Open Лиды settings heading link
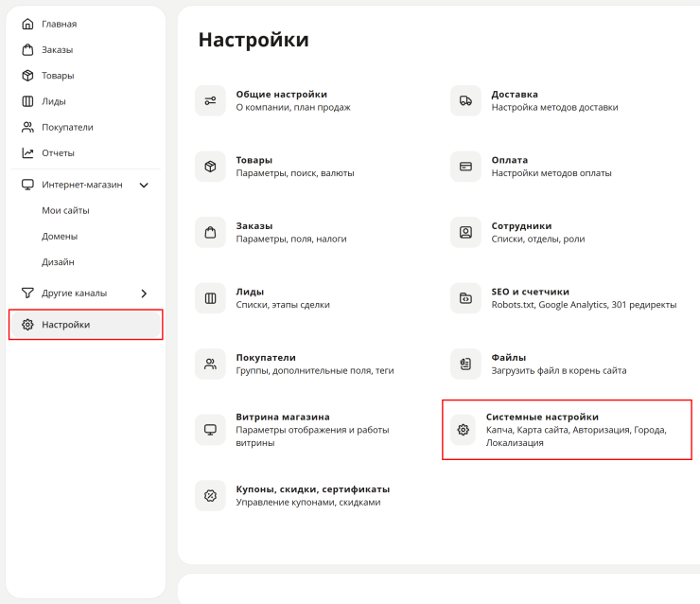 [x=250, y=292]
